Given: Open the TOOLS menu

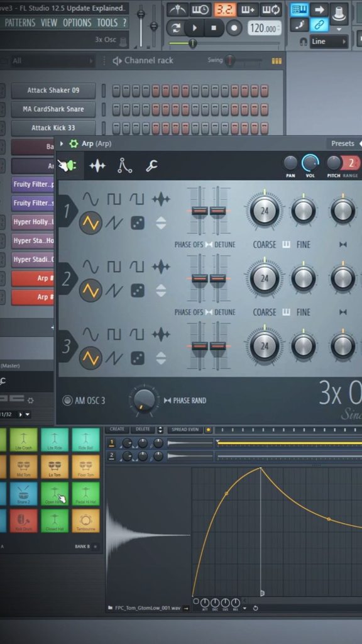Looking at the screenshot, I should click(107, 23).
